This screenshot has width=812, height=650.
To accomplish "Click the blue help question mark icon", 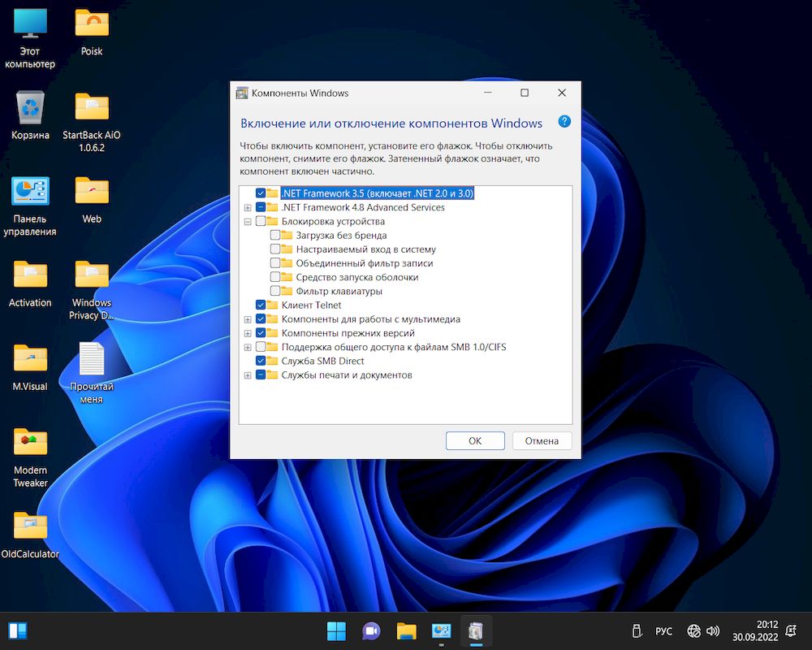I will click(x=564, y=122).
